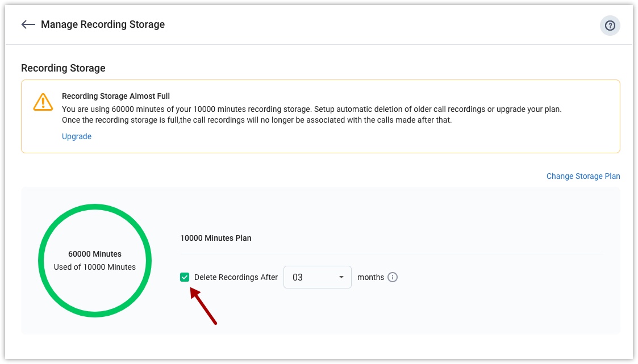This screenshot has height=364, width=638.
Task: Click the red annotation arrow
Action: tap(203, 307)
